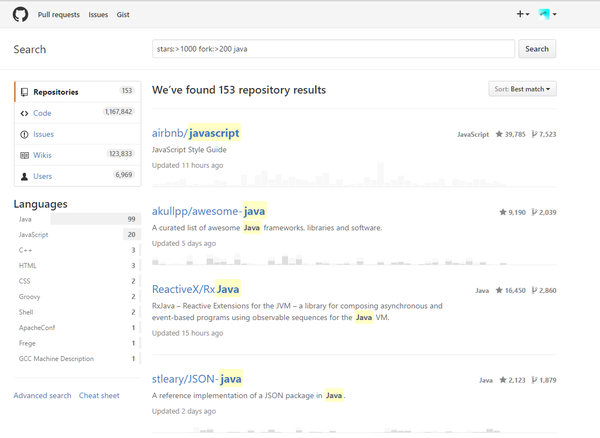This screenshot has width=600, height=438.
Task: Click star icon for airbnb/javascript
Action: (499, 134)
